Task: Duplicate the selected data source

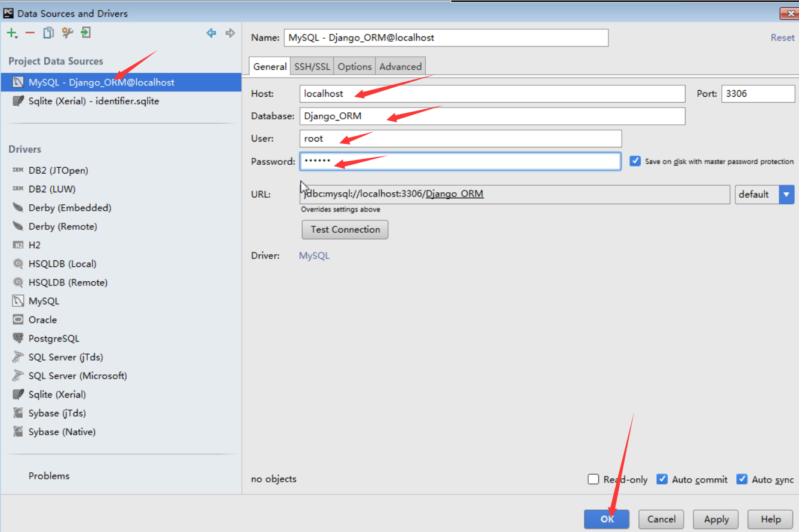Action: click(48, 33)
